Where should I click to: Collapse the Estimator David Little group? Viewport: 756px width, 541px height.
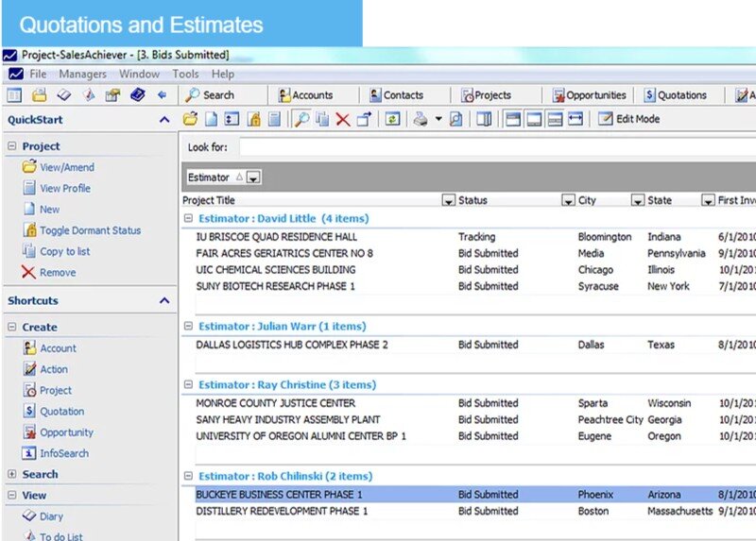click(188, 219)
